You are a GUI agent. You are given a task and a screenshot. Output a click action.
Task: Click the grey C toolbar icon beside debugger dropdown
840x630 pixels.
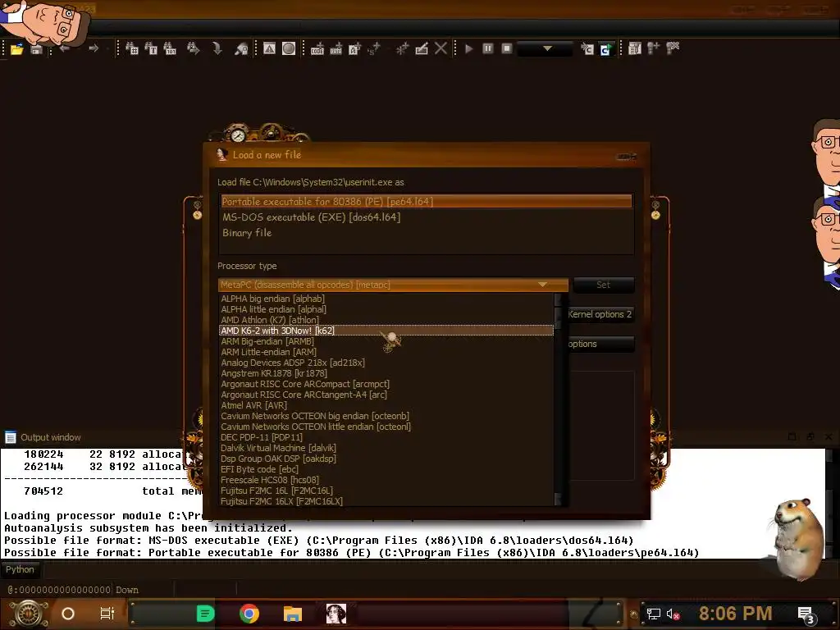click(x=587, y=49)
